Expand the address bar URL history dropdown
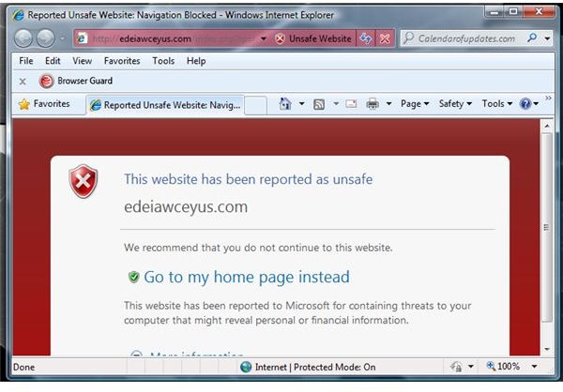Viewport: 563px width, 392px height. point(264,38)
